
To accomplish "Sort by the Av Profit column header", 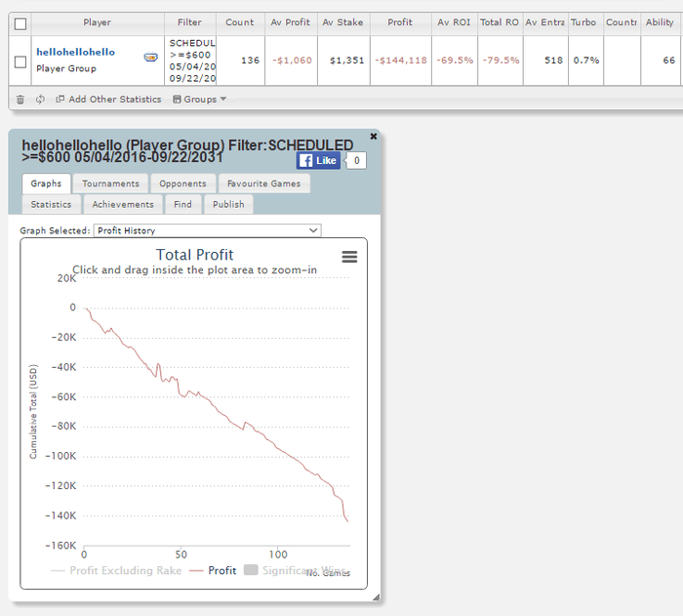I will click(291, 22).
